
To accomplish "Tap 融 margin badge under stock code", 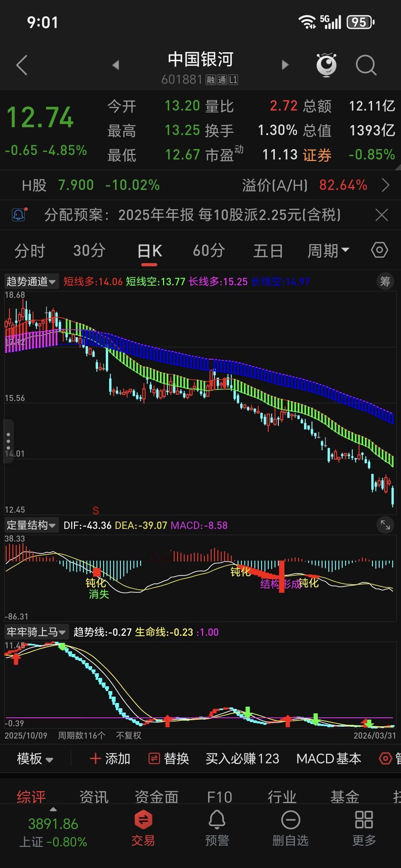I will pyautogui.click(x=211, y=80).
